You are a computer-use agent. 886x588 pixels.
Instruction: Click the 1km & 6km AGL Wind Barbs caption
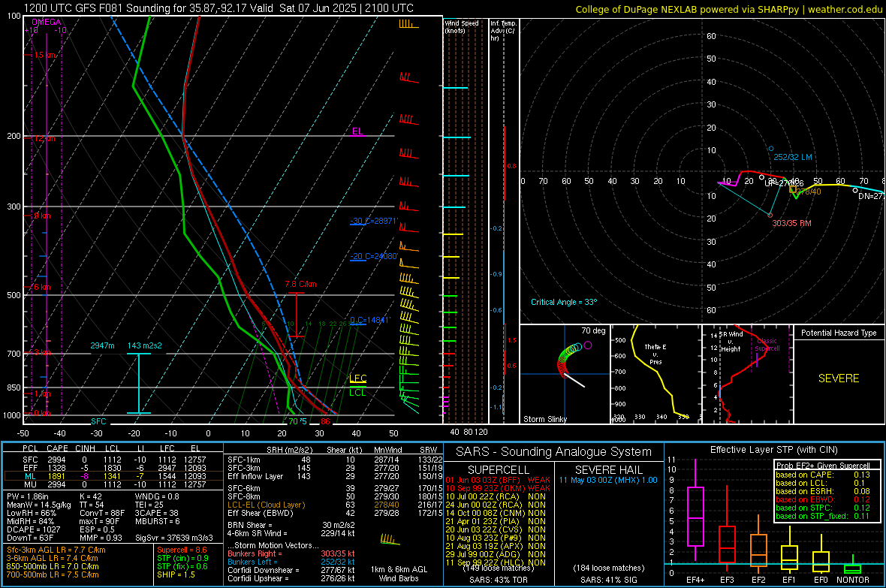(399, 574)
